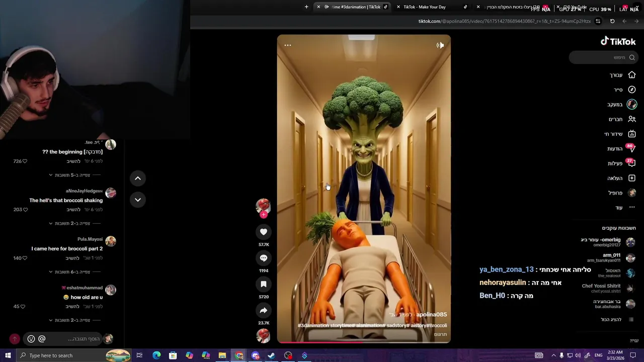Like the 'broccoli part 2' comment (140)
The height and width of the screenshot is (362, 644).
click(25, 258)
